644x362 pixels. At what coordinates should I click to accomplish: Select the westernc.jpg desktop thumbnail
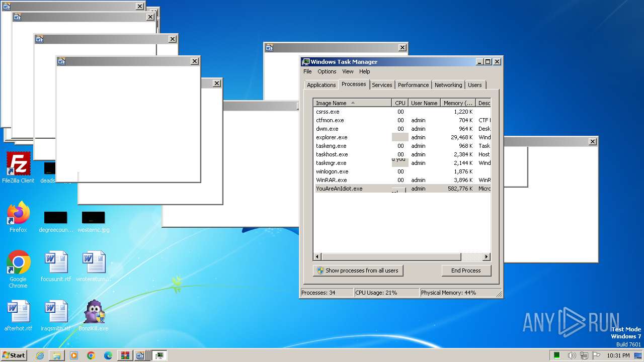click(94, 222)
